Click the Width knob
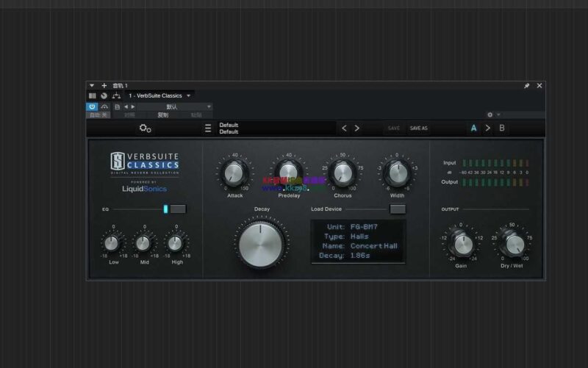 point(398,173)
